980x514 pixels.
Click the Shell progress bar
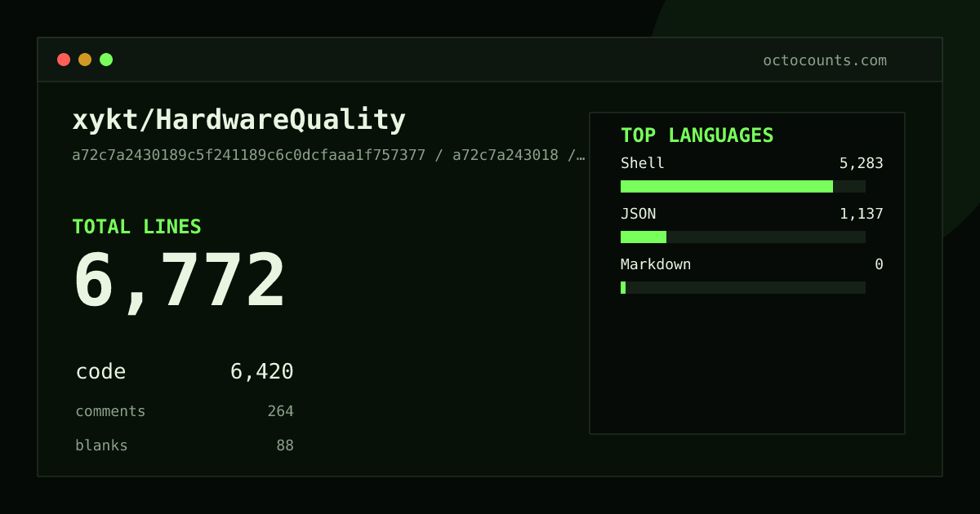[743, 186]
